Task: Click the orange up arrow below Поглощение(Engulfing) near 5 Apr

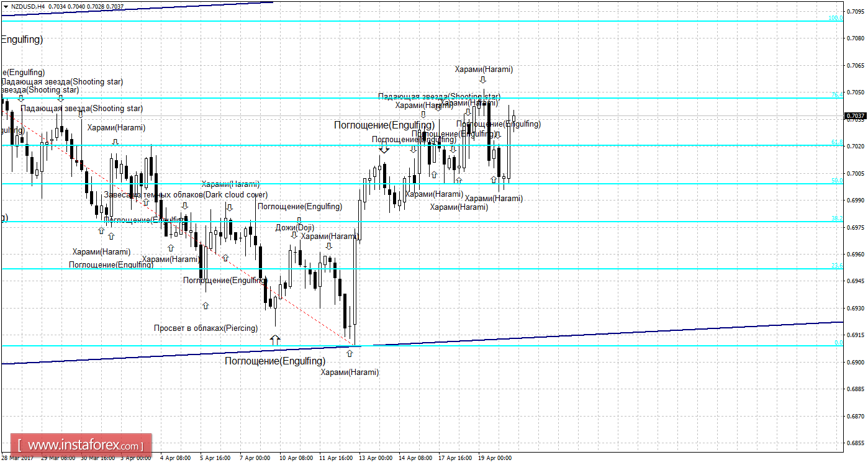Action: [205, 305]
